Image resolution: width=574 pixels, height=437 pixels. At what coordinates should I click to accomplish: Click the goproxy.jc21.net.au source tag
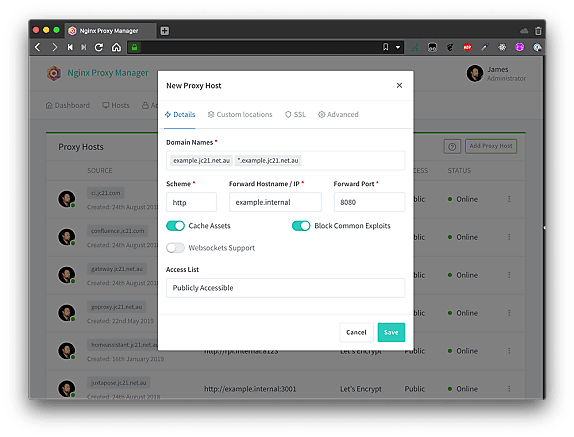[116, 307]
